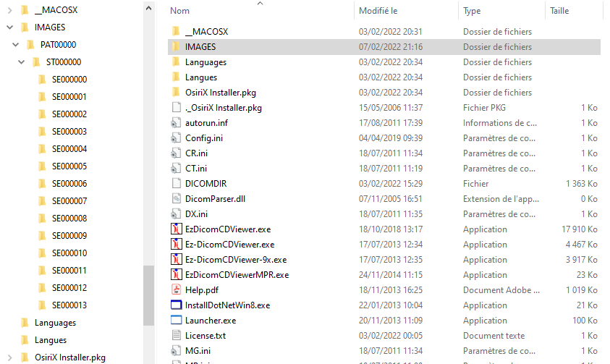Select the DICOMDIR file name

tap(206, 184)
